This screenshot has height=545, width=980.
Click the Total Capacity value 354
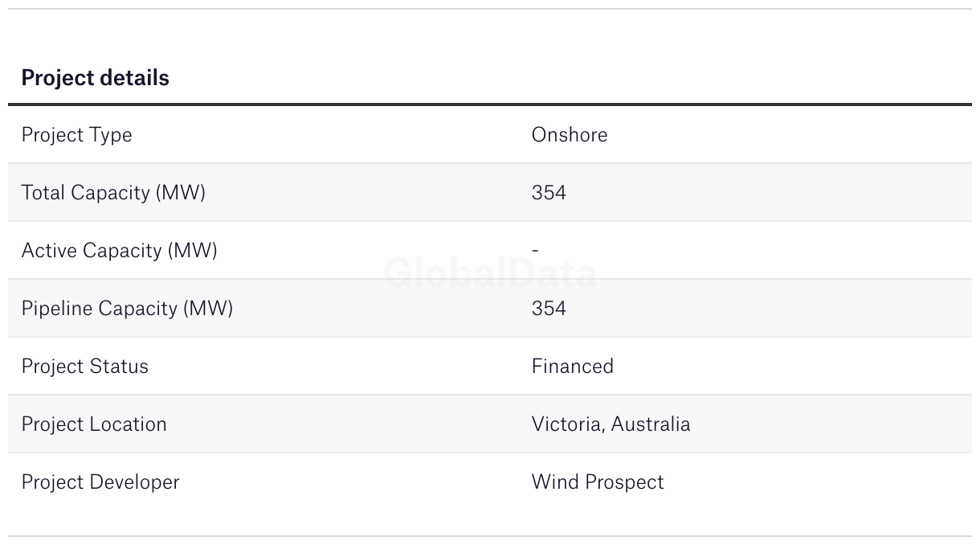click(549, 193)
